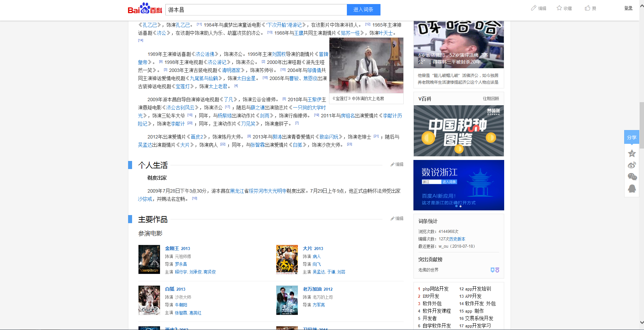Click the Baidu Baike logo
The height and width of the screenshot is (330, 644).
145,8
